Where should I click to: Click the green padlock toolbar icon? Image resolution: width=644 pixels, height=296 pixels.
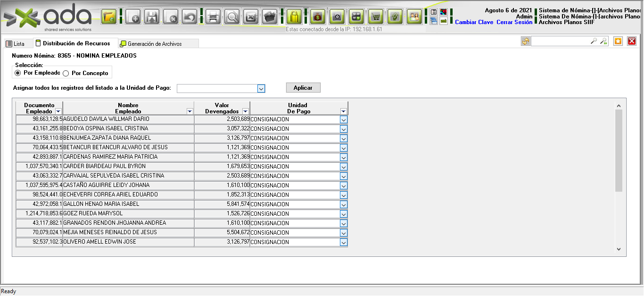(294, 17)
